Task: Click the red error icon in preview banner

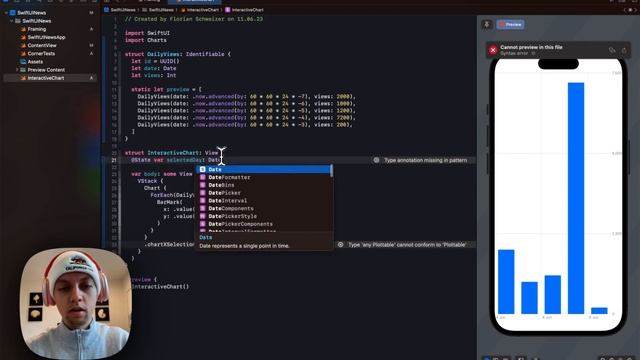Action: tap(493, 50)
